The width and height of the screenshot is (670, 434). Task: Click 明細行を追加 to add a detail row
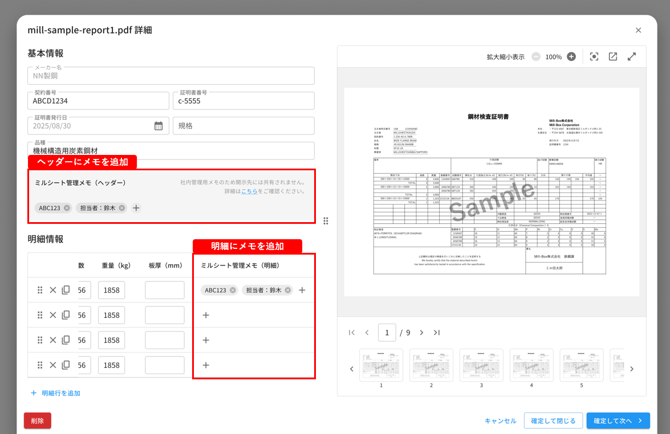(x=56, y=393)
